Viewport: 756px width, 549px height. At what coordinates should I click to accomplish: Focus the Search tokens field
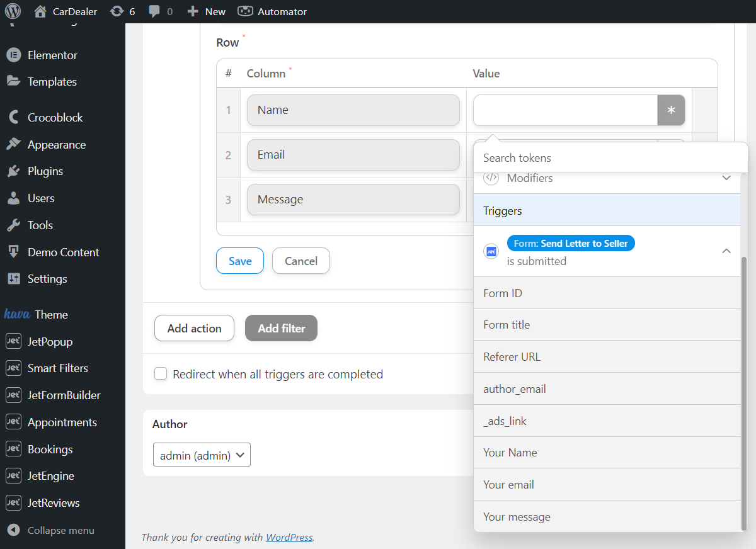(610, 158)
